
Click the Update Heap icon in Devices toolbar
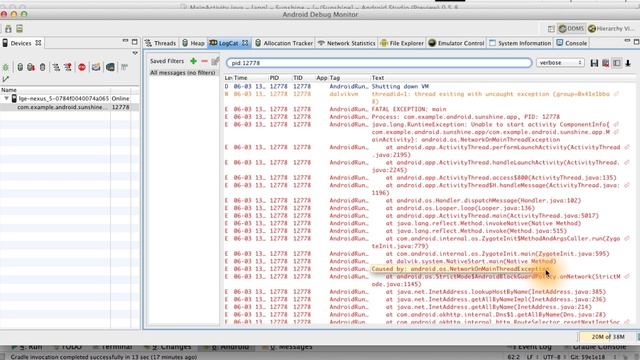tap(20, 67)
